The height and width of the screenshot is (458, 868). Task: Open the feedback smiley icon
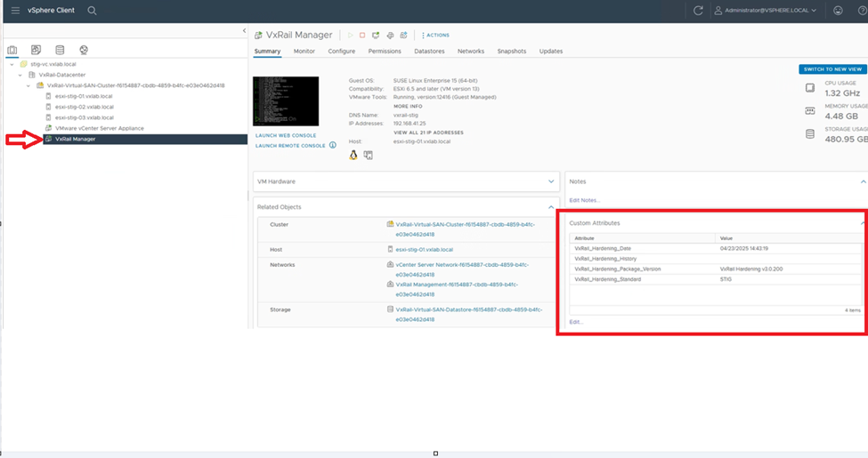[x=838, y=11]
